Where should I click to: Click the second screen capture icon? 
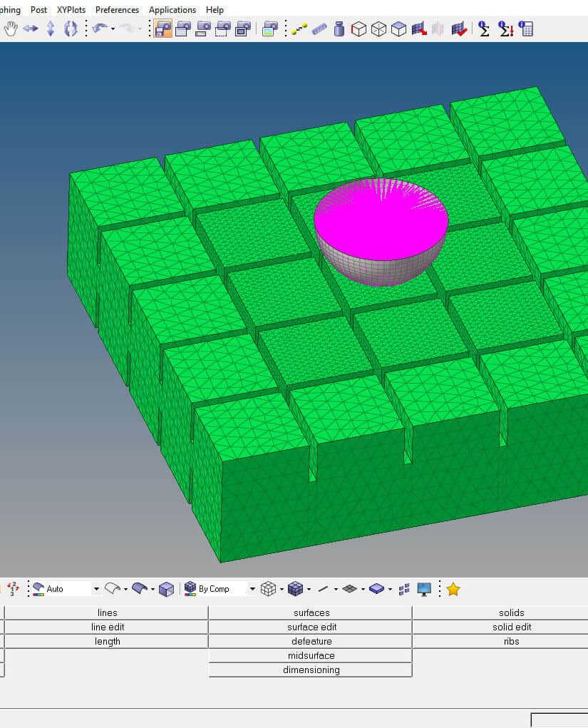(183, 29)
